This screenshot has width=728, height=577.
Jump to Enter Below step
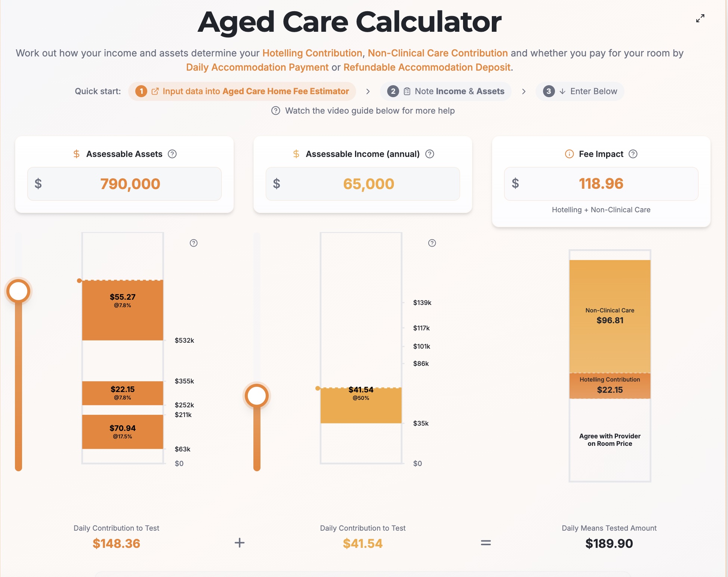click(580, 92)
